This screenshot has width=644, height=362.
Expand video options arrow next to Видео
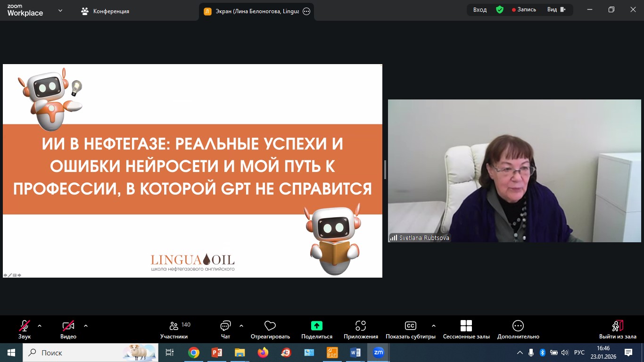tap(86, 326)
